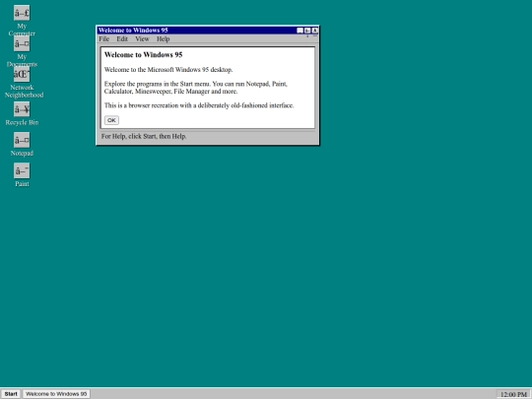Minimize the Welcome to Windows 95 window
Image resolution: width=532 pixels, height=399 pixels.
[299, 31]
